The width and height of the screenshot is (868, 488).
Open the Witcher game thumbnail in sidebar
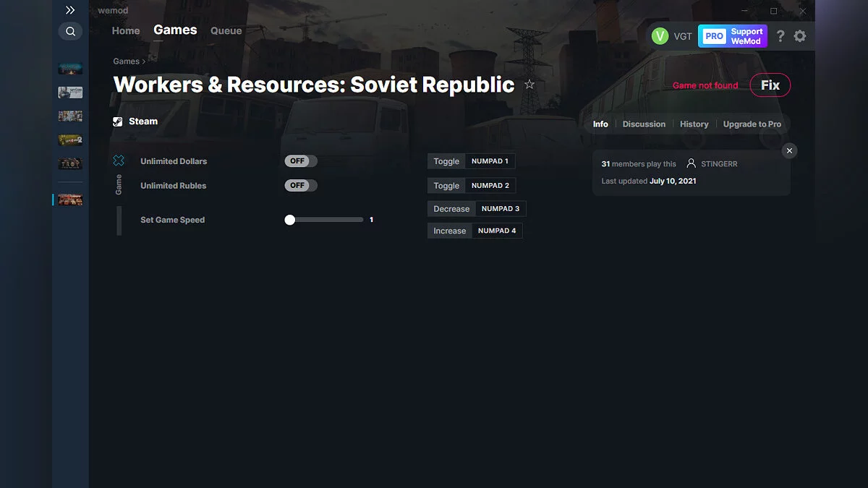coord(70,93)
